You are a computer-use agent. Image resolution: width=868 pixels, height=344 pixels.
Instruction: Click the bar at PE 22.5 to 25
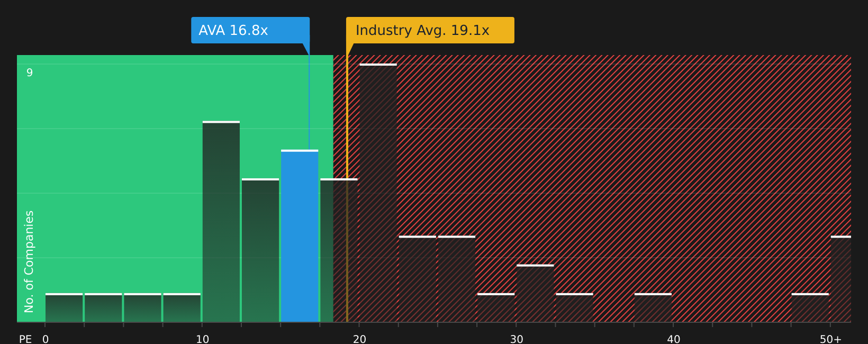pyautogui.click(x=418, y=279)
